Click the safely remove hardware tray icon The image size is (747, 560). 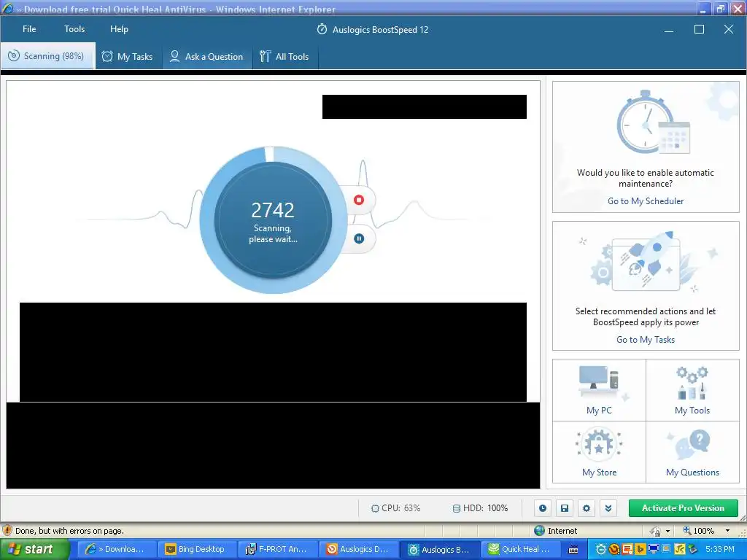click(x=693, y=549)
